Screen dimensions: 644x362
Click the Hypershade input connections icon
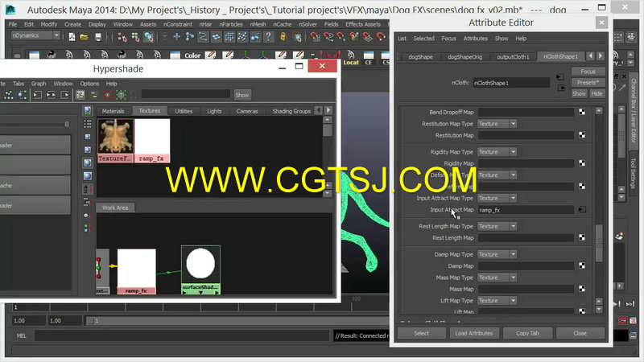pyautogui.click(x=37, y=95)
